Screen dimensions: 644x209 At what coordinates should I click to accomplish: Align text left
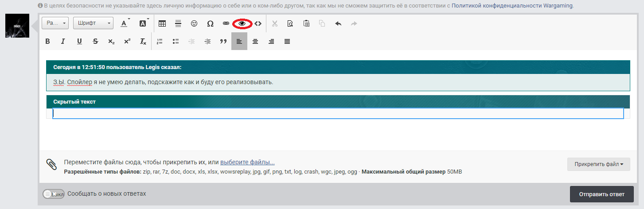coord(239,41)
